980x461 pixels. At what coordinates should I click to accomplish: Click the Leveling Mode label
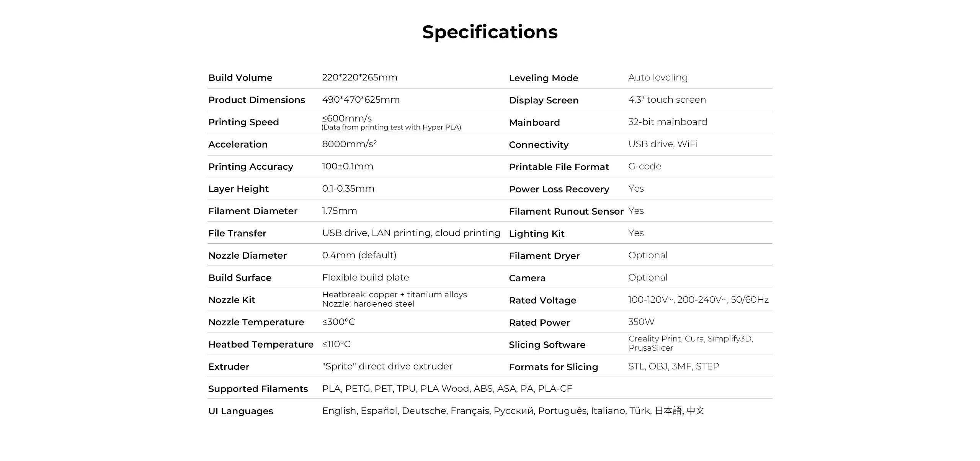coord(543,78)
